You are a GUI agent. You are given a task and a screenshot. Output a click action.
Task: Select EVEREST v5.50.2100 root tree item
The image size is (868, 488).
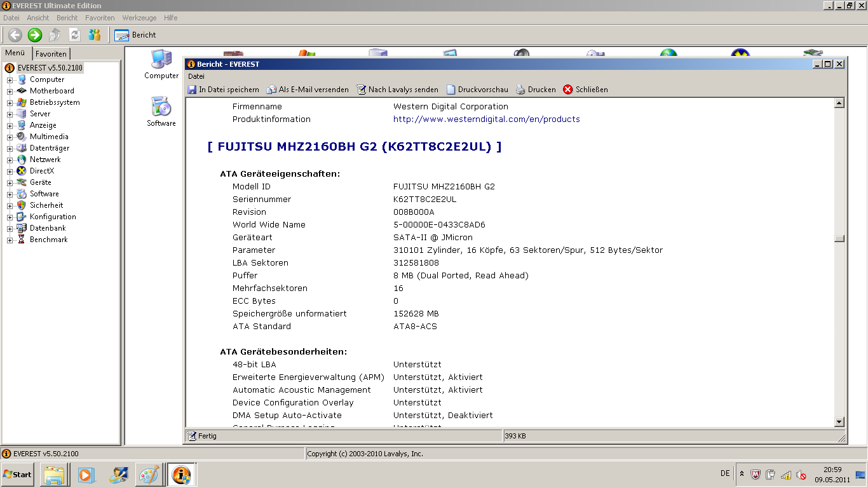pos(50,68)
